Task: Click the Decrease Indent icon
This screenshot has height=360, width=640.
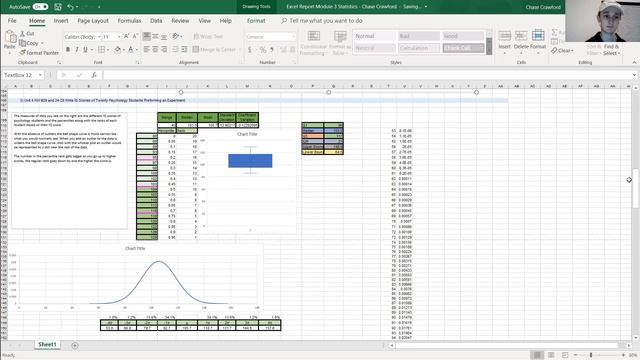Action: (175, 49)
